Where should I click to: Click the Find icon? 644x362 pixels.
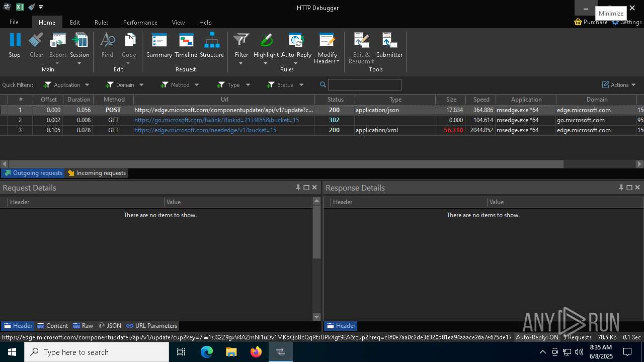pyautogui.click(x=107, y=40)
